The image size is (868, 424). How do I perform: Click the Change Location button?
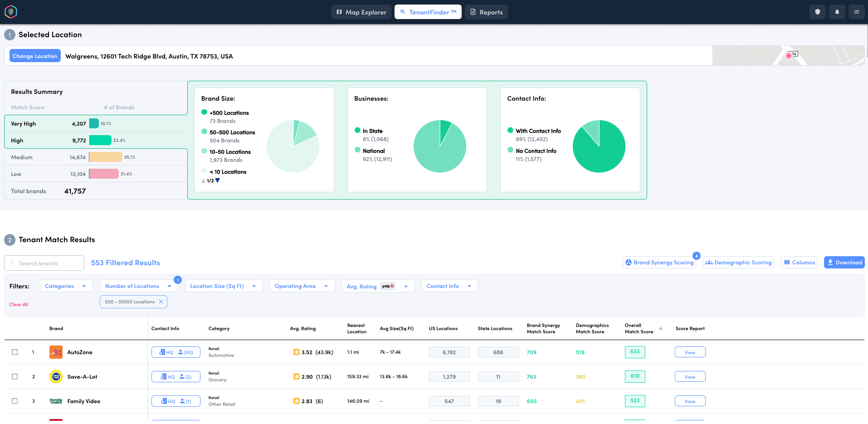pyautogui.click(x=35, y=55)
